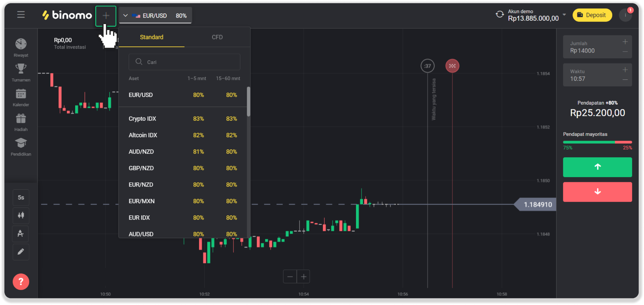644x305 pixels.
Task: Open Riwayat history panel
Action: pyautogui.click(x=21, y=48)
